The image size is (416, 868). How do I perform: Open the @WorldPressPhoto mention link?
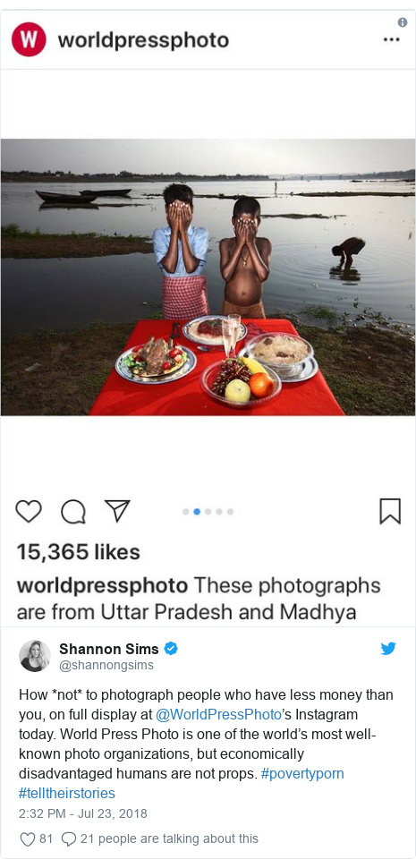pyautogui.click(x=219, y=715)
